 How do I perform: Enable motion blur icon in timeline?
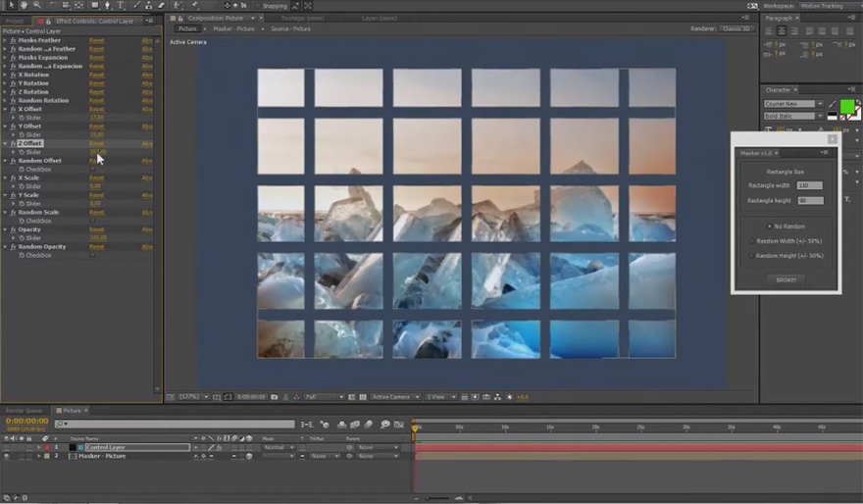[368, 425]
